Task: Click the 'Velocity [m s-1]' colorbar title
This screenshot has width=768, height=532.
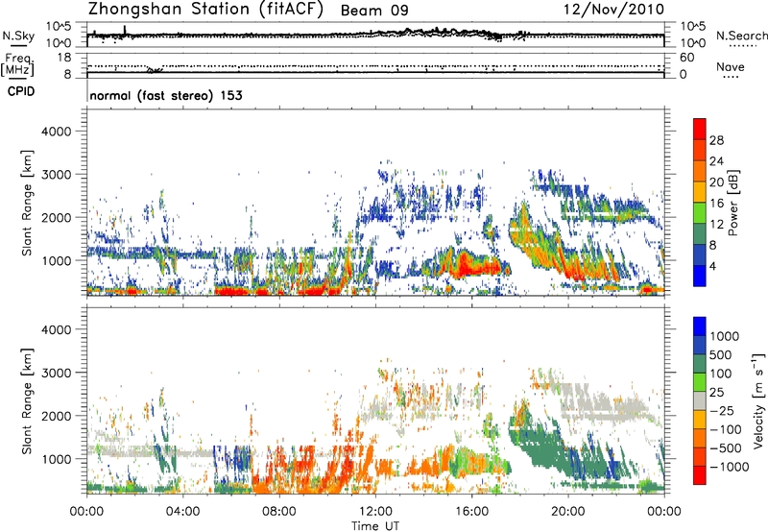Action: pos(758,400)
